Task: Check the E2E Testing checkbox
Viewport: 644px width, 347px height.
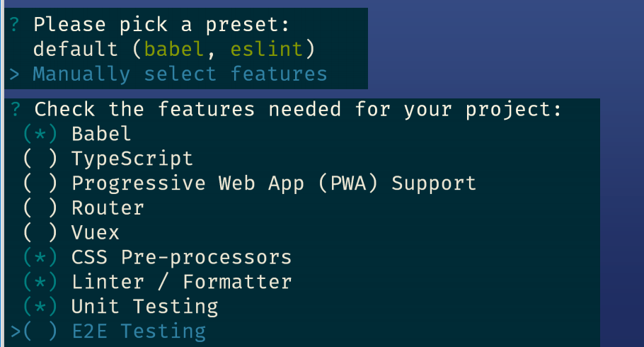Action: (x=40, y=331)
